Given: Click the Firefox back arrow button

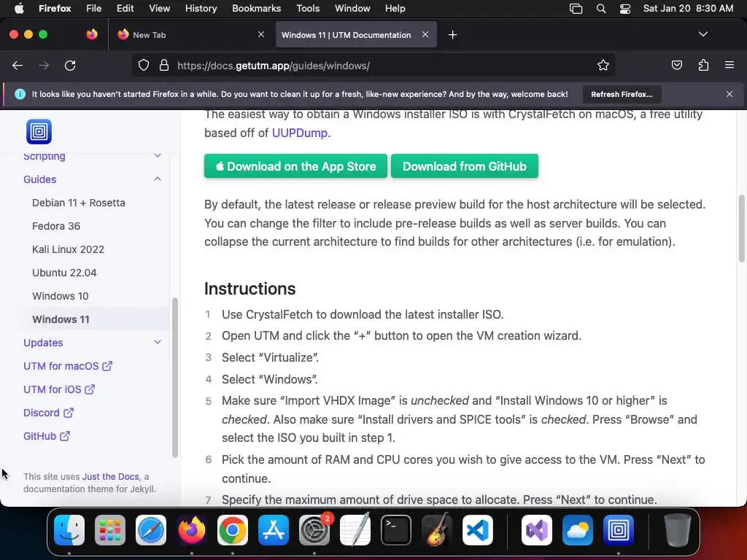Looking at the screenshot, I should [18, 66].
